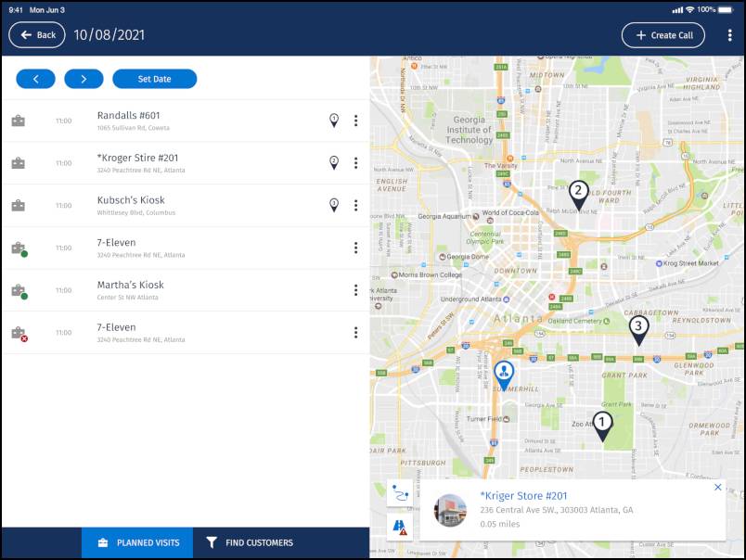Click map marker number 3
The image size is (746, 560).
pos(639,331)
